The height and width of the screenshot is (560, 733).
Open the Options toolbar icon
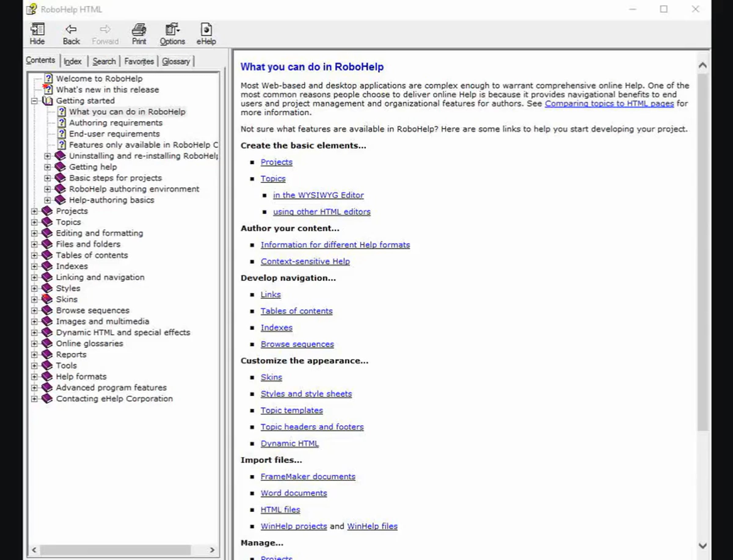[x=172, y=30]
